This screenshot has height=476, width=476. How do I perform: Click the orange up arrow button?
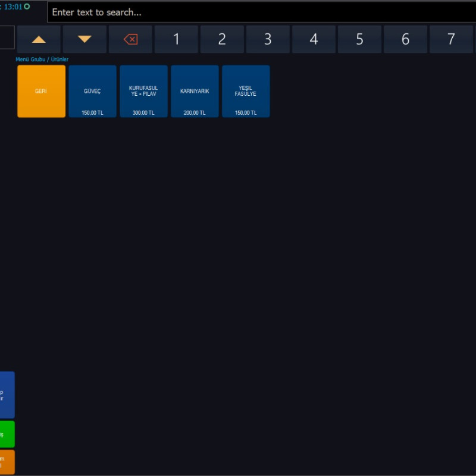click(x=39, y=39)
